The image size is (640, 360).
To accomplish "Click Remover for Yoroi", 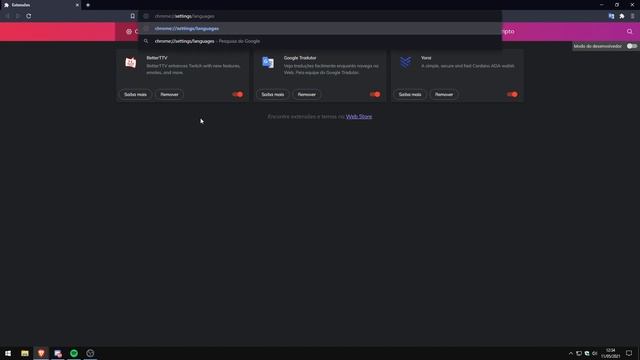I will coord(444,94).
